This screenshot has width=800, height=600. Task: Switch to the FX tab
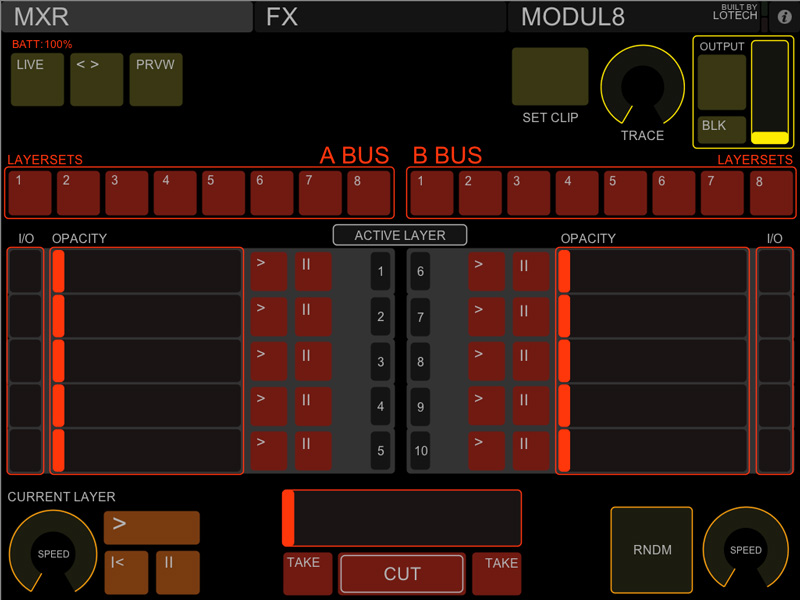tap(380, 17)
